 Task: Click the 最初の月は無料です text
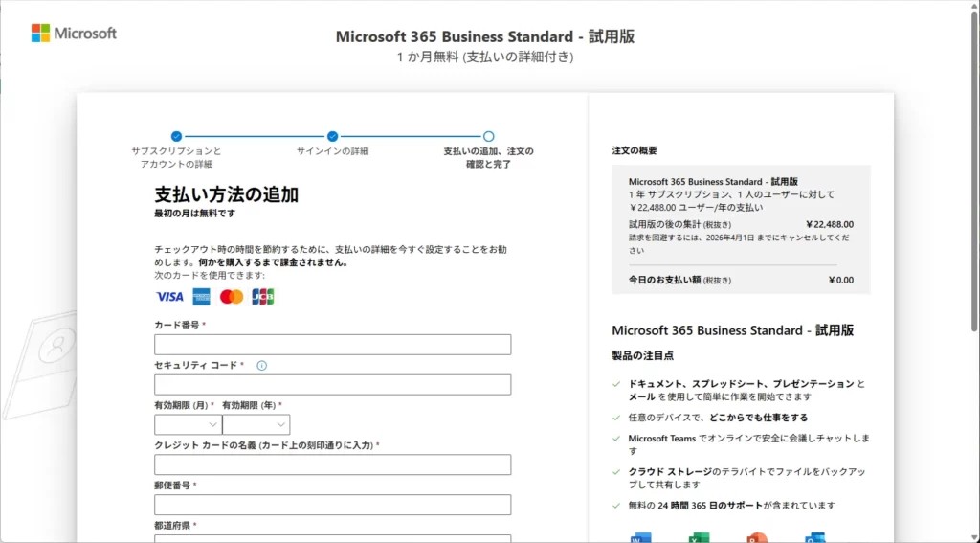click(195, 214)
